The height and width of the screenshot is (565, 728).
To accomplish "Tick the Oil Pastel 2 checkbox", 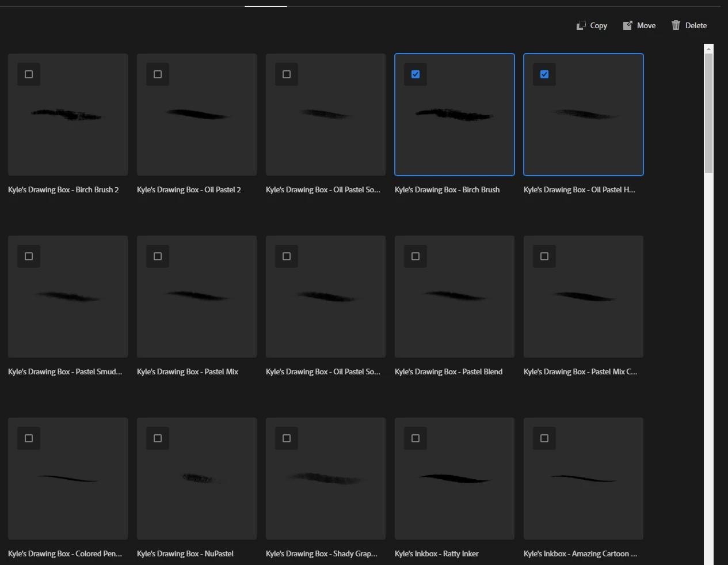I will pos(158,74).
